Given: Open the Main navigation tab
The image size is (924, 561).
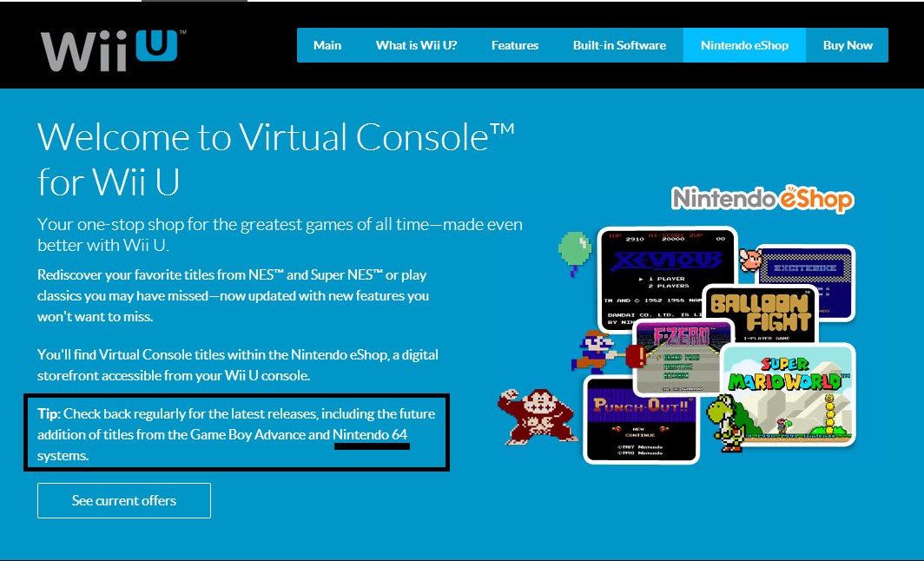Looking at the screenshot, I should tap(327, 45).
